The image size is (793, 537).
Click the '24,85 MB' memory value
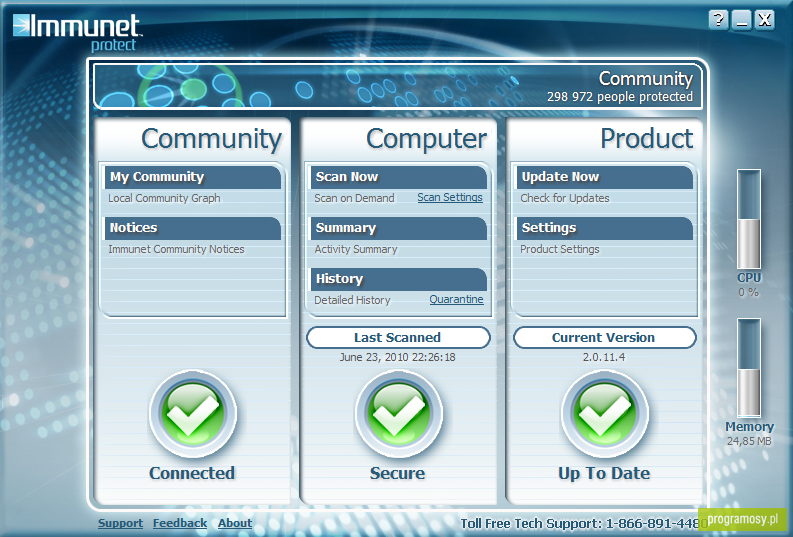(749, 441)
